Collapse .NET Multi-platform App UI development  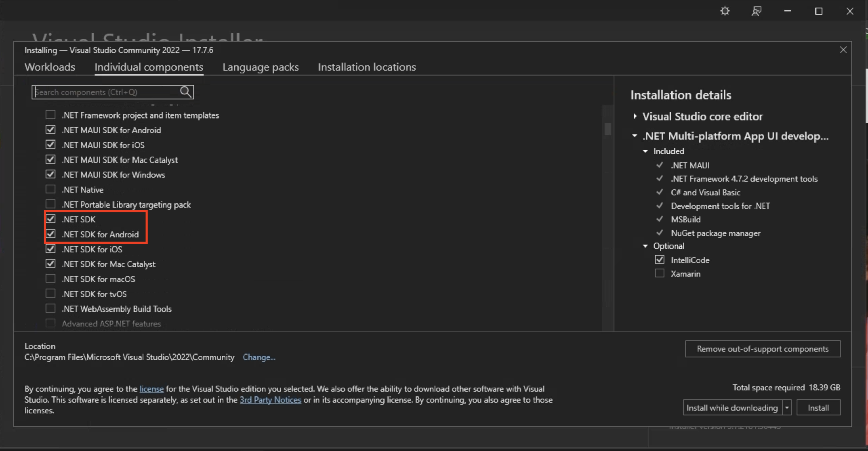[x=635, y=136]
